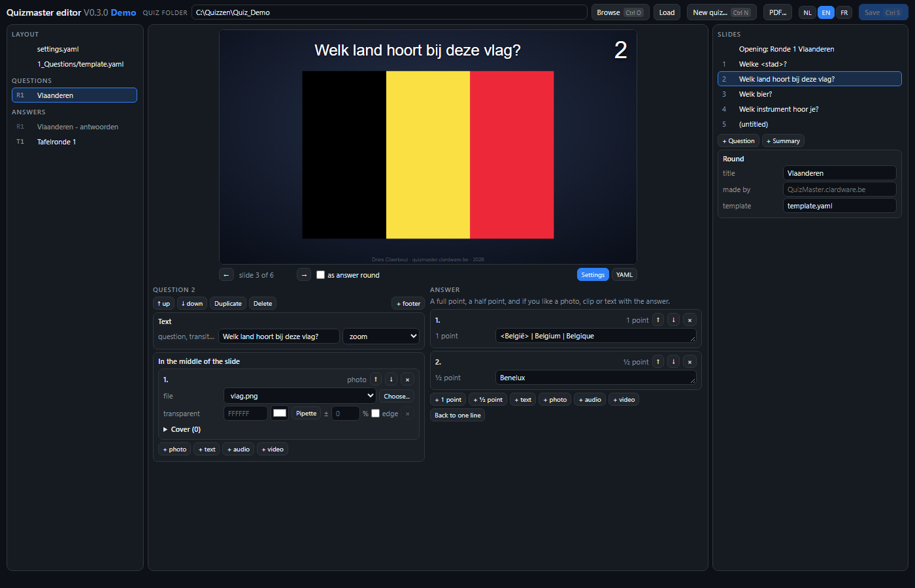Switch language to NL

click(808, 12)
